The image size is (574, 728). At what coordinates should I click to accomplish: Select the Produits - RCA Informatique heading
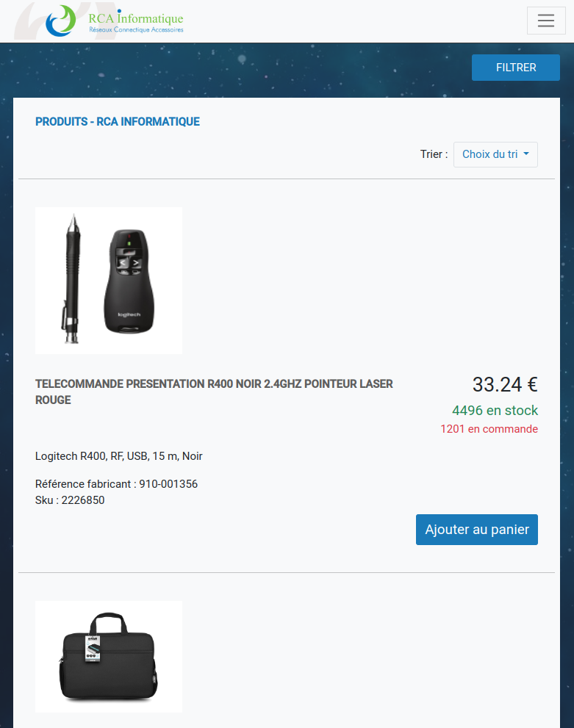118,122
